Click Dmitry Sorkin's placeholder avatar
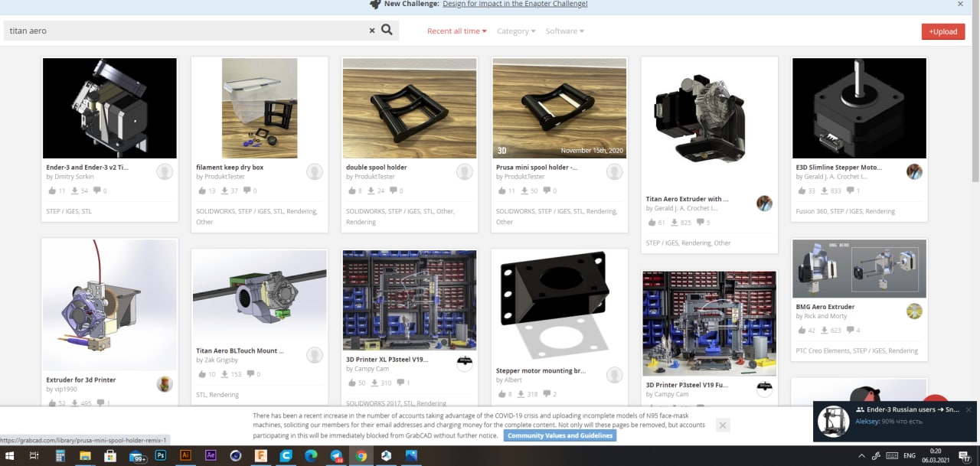 point(165,171)
